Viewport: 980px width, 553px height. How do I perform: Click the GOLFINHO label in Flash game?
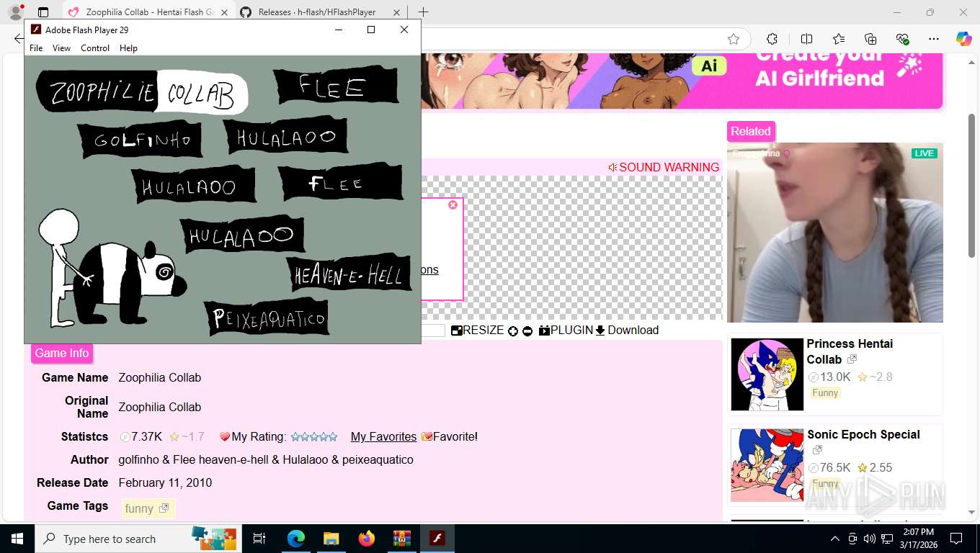coord(142,140)
